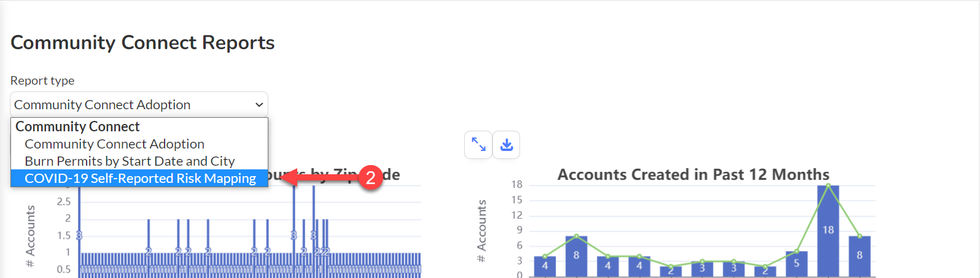This screenshot has width=980, height=278.
Task: Click the Report type label
Action: (x=42, y=80)
